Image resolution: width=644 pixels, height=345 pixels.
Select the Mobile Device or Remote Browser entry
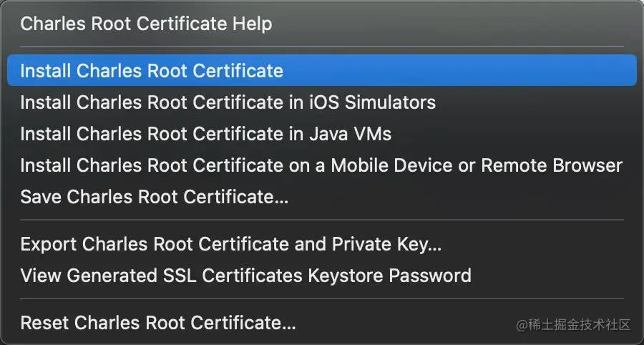(321, 165)
